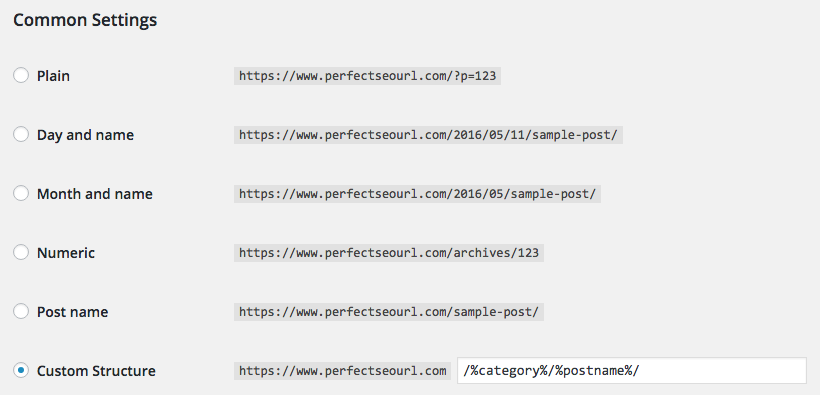820x395 pixels.
Task: Click the archives/123 example URL
Action: pyautogui.click(x=389, y=253)
